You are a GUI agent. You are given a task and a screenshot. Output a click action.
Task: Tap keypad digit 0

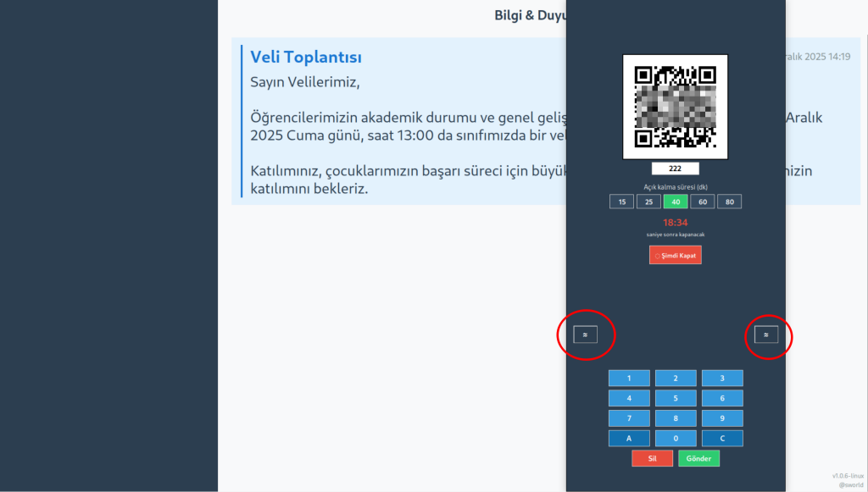pos(676,439)
